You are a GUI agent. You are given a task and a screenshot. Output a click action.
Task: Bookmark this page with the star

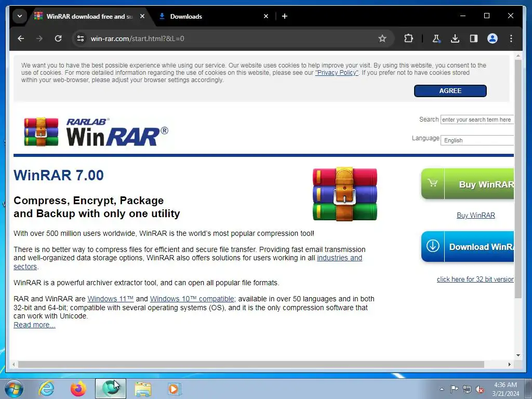click(x=382, y=38)
